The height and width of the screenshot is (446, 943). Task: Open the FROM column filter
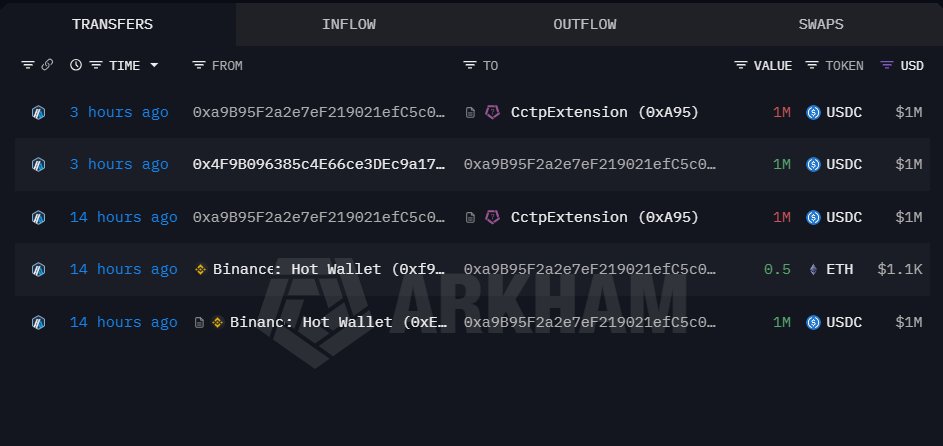coord(199,66)
